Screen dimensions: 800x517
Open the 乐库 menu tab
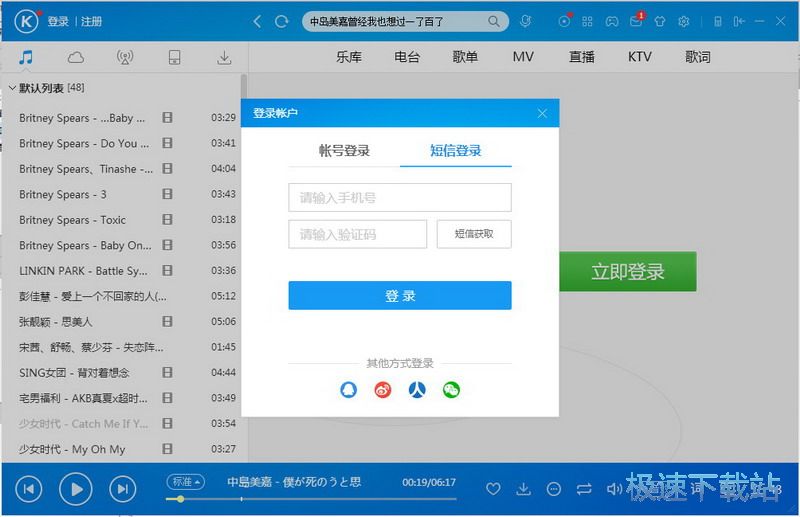(349, 57)
